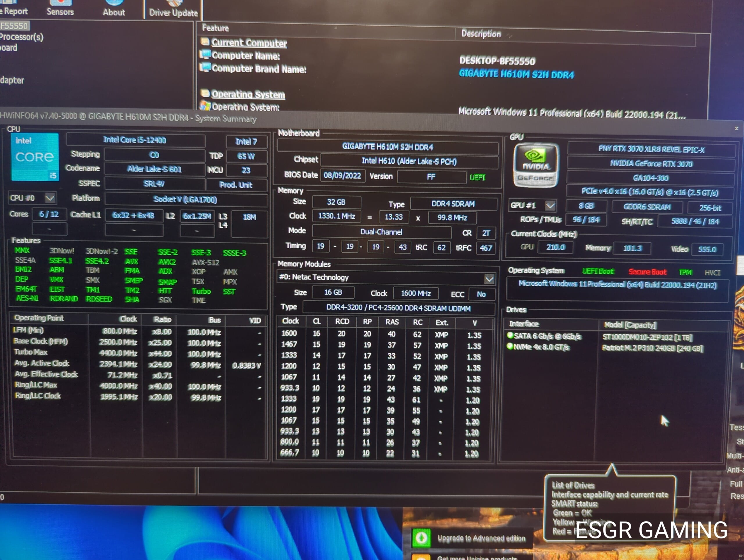Click the DDR4 SDRAM memory type field
The image size is (744, 560).
453,204
